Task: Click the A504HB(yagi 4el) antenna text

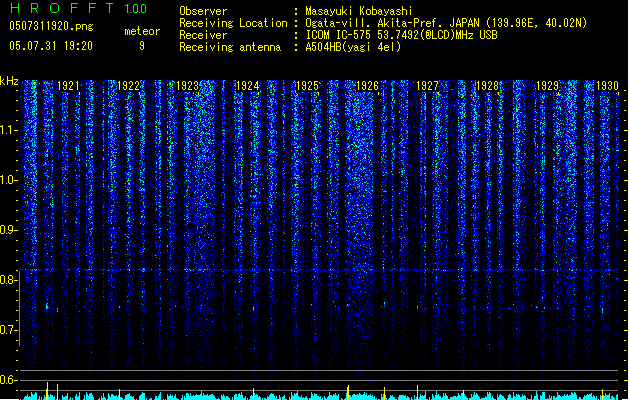Action: (353, 47)
